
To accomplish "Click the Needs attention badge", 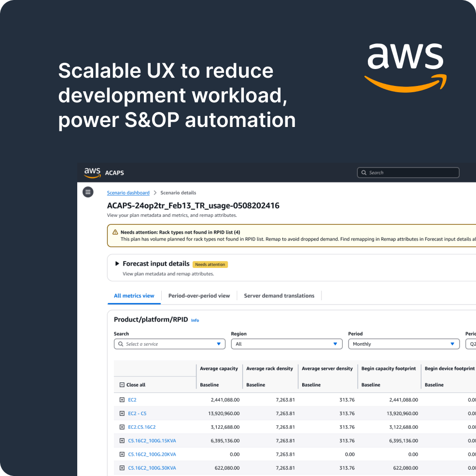I will (x=210, y=265).
